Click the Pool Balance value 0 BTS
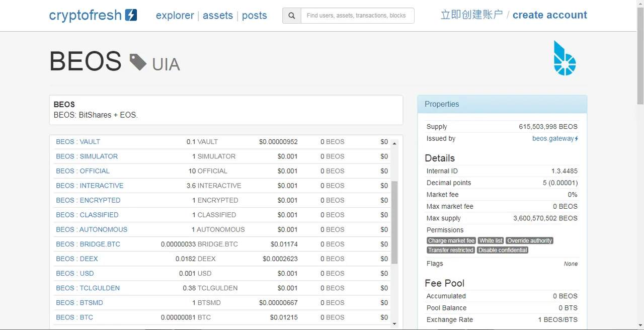This screenshot has width=644, height=330. 568,308
